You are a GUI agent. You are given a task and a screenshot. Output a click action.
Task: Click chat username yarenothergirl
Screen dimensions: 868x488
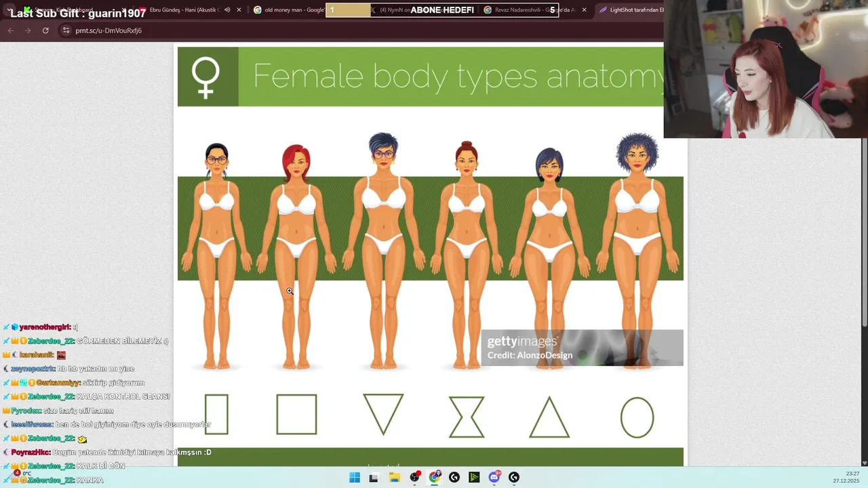pyautogui.click(x=45, y=327)
